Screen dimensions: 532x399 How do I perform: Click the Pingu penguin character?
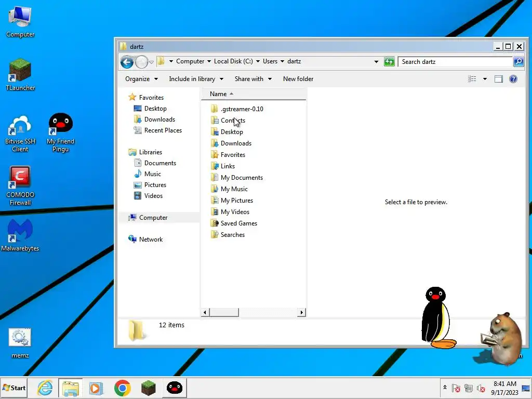[x=437, y=317]
